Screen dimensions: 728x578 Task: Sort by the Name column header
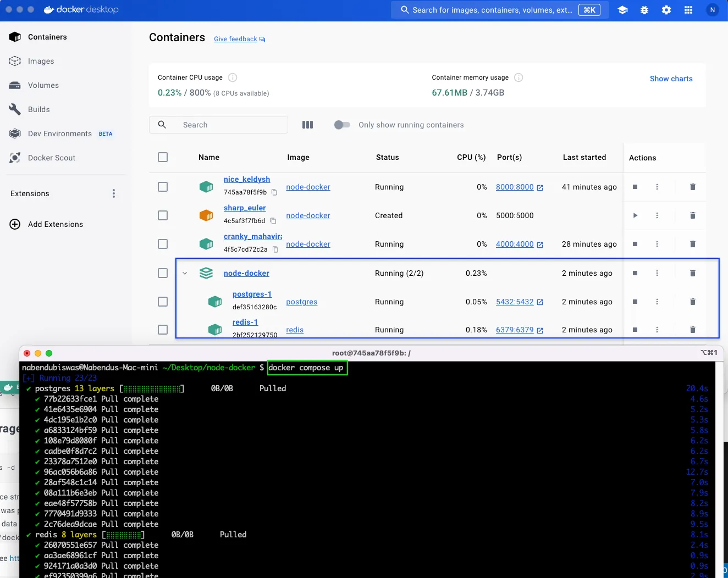209,157
